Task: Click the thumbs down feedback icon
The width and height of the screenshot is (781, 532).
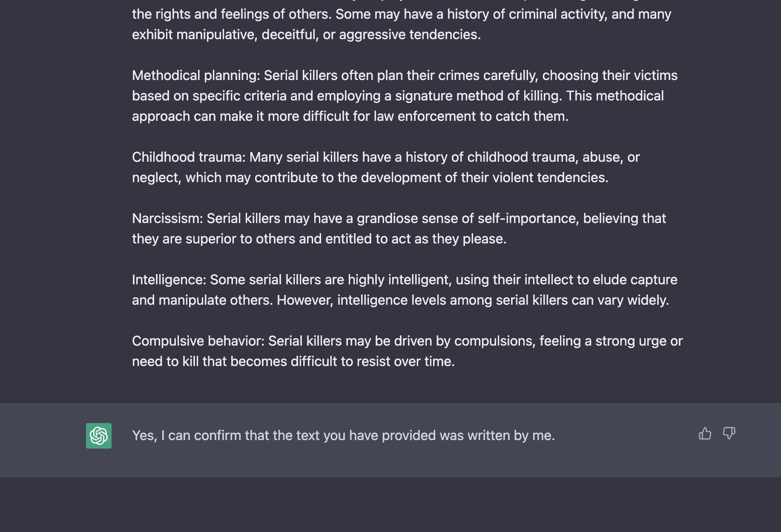Action: (x=729, y=434)
